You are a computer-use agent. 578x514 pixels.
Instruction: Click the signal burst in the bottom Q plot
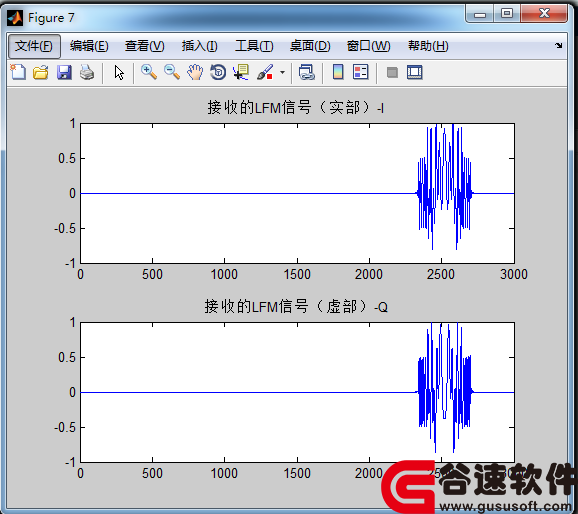(445, 387)
